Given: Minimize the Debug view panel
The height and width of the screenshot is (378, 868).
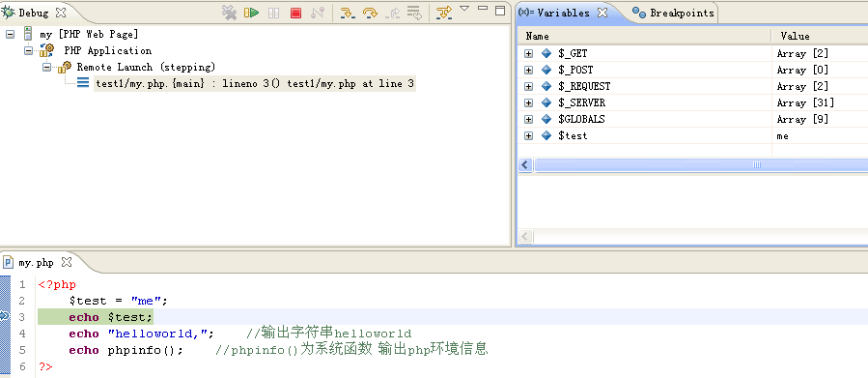Looking at the screenshot, I should pyautogui.click(x=483, y=9).
